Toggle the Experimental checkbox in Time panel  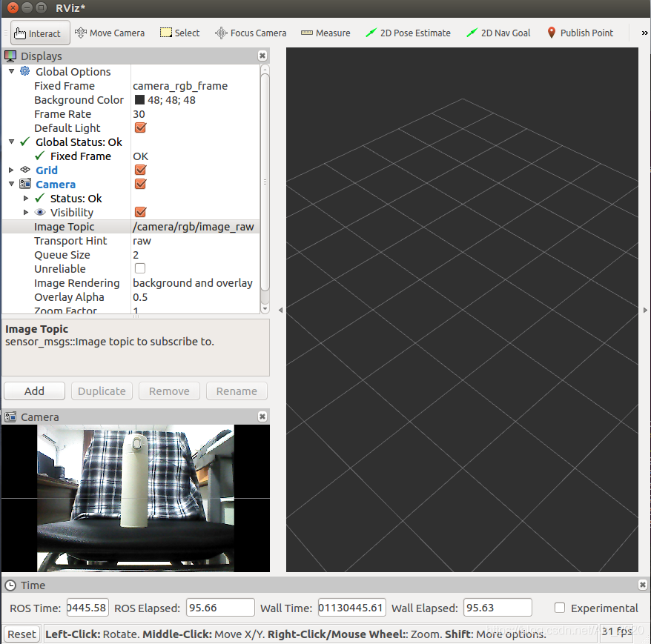pos(560,608)
